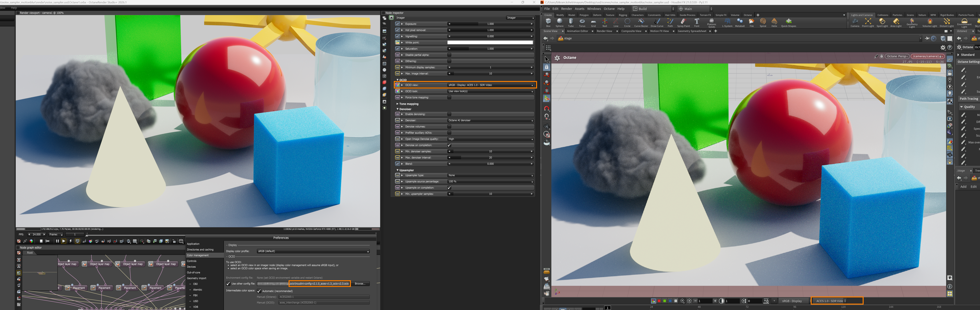980x310 pixels.
Task: Expand the Tone mapping section
Action: [x=408, y=104]
